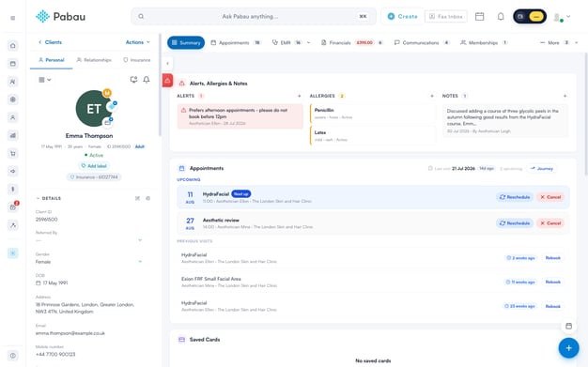Switch to the Summary tab
This screenshot has height=367, width=588.
186,43
